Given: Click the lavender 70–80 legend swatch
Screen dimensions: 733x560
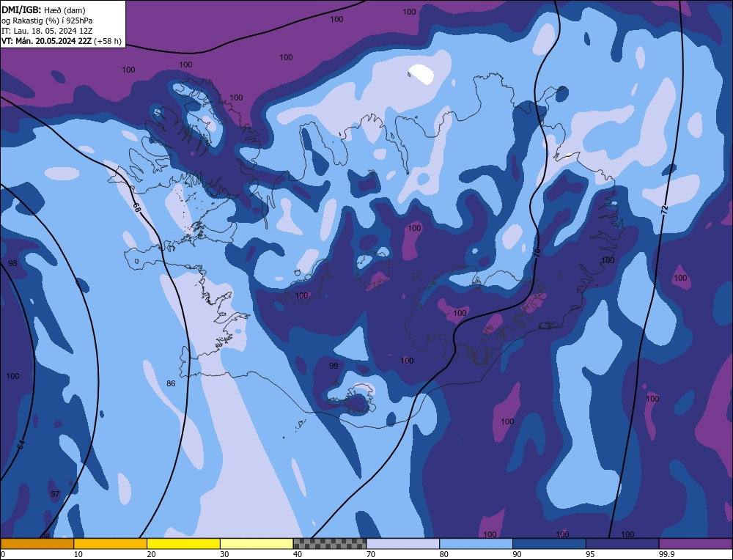Looking at the screenshot, I should 403,544.
